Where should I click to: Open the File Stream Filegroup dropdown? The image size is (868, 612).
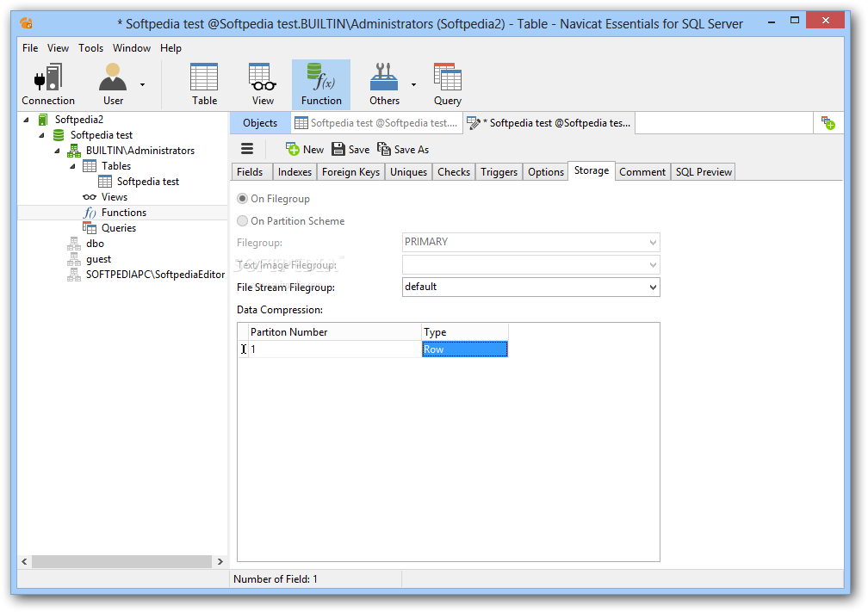coord(530,287)
